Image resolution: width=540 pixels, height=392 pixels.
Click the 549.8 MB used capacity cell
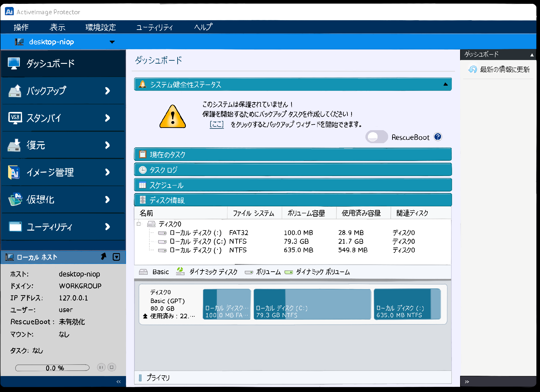point(353,250)
